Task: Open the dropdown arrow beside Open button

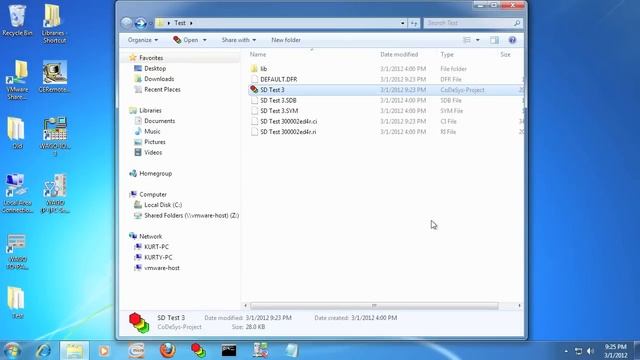Action: click(x=204, y=40)
